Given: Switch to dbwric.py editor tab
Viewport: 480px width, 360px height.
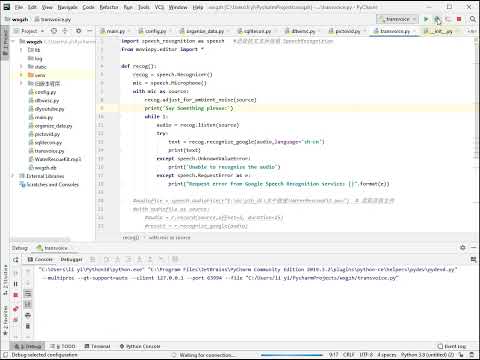Looking at the screenshot, I should click(x=303, y=31).
